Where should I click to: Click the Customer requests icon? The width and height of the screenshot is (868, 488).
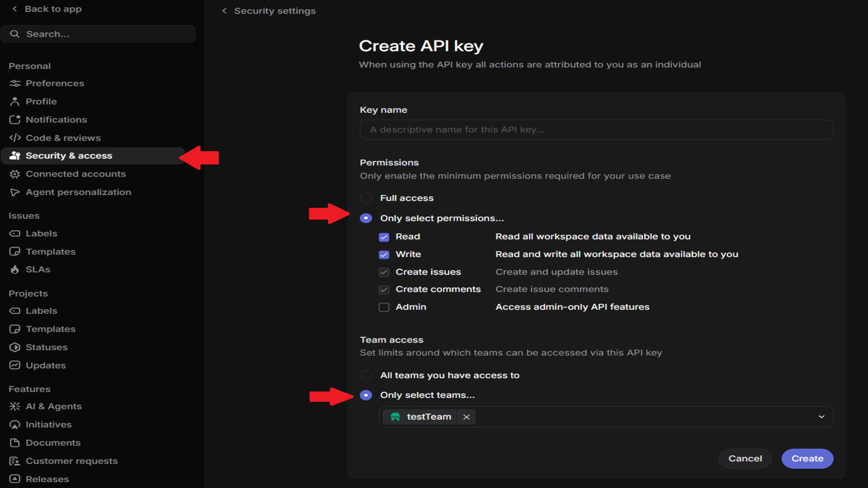15,461
